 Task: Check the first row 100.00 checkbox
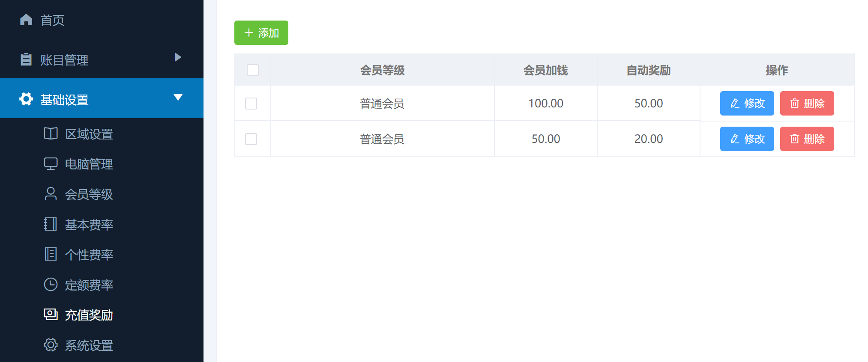click(251, 104)
